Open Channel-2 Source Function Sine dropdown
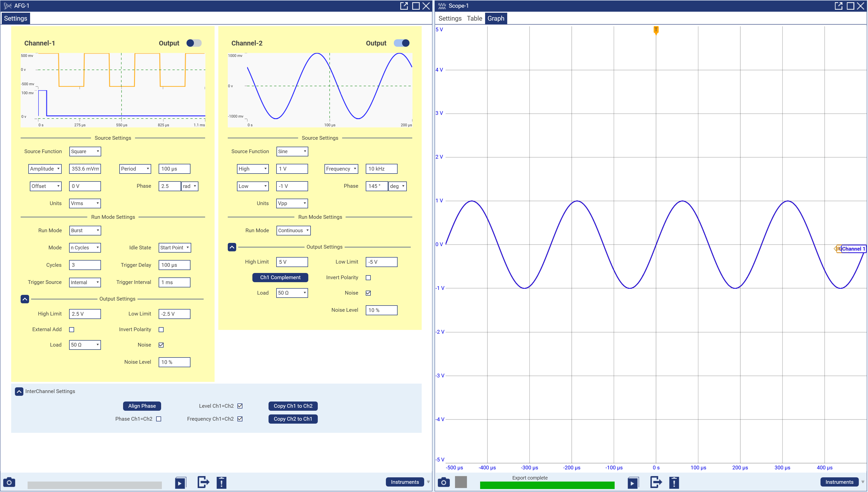The image size is (868, 492). pyautogui.click(x=292, y=151)
